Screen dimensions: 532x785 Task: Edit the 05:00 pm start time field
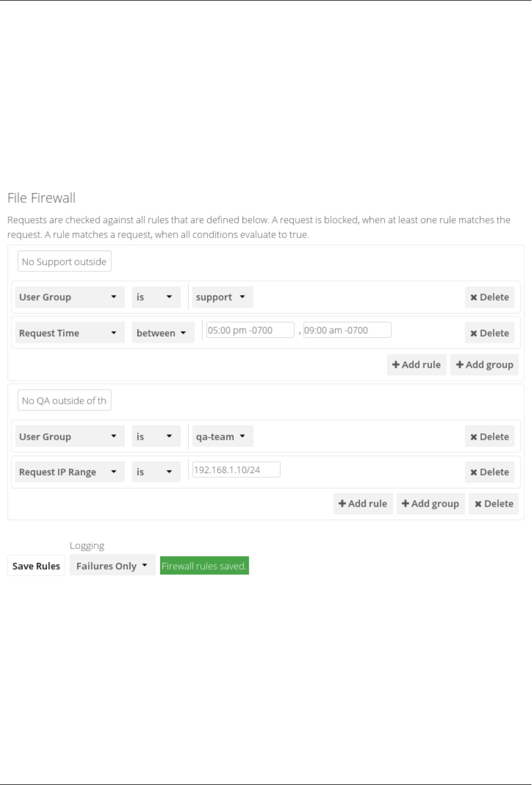[250, 330]
